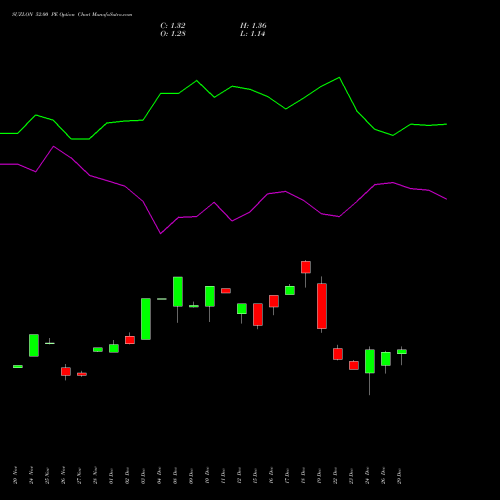Select the 24 Dec date axis label
The width and height of the screenshot is (500, 500).
367,476
